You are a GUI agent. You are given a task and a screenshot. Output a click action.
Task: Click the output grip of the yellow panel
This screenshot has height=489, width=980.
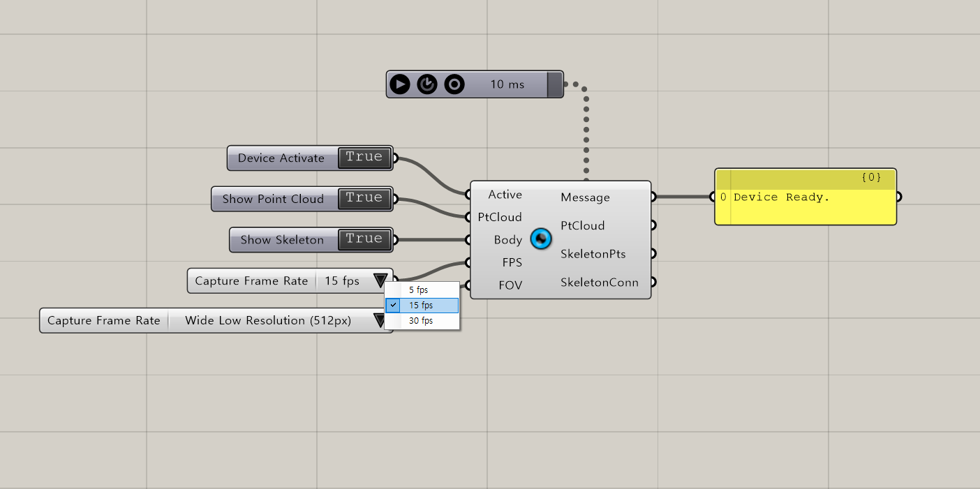click(x=899, y=197)
